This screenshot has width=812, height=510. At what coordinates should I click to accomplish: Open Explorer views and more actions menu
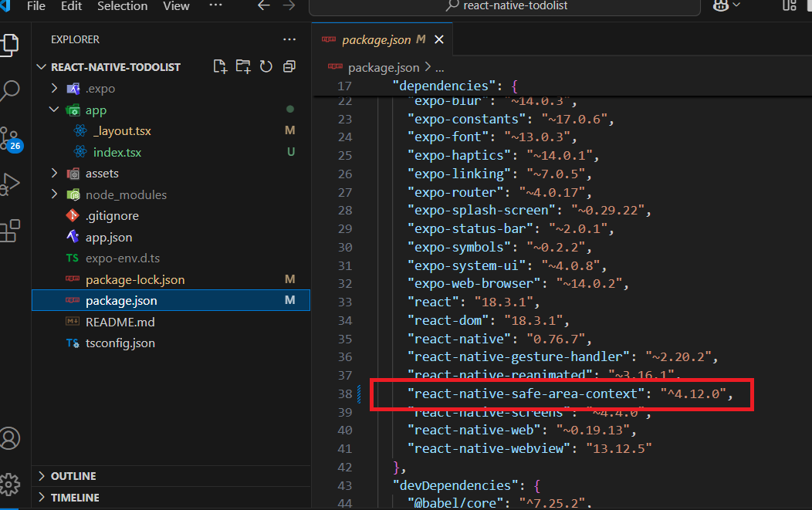pyautogui.click(x=289, y=39)
